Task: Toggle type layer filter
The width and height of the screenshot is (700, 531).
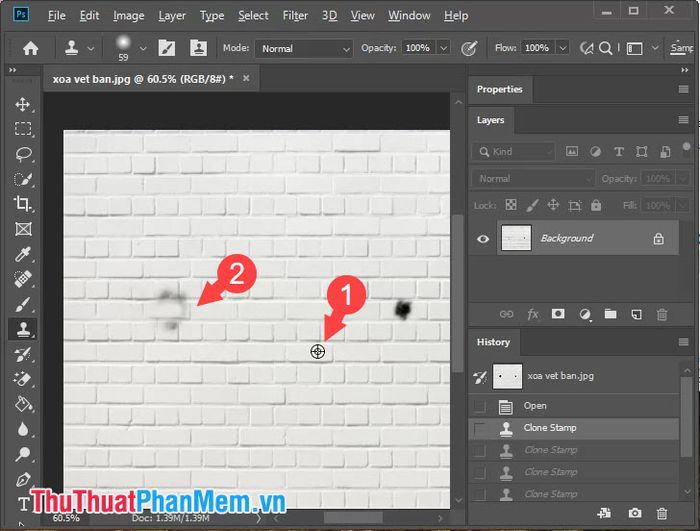Action: (x=619, y=152)
